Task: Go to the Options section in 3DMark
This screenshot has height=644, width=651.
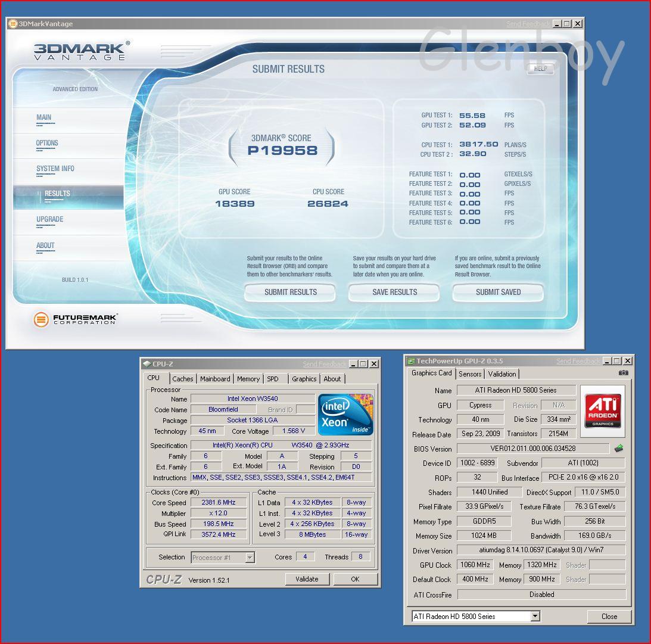Action: pyautogui.click(x=47, y=143)
